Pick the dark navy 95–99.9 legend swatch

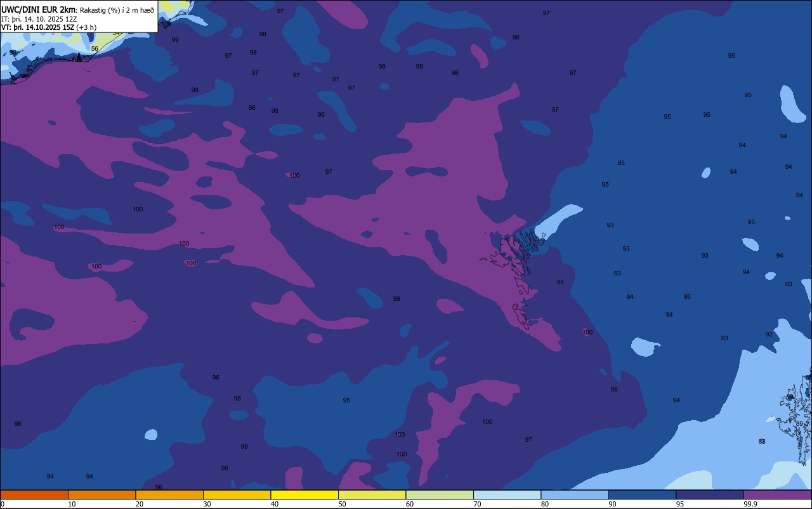point(710,494)
